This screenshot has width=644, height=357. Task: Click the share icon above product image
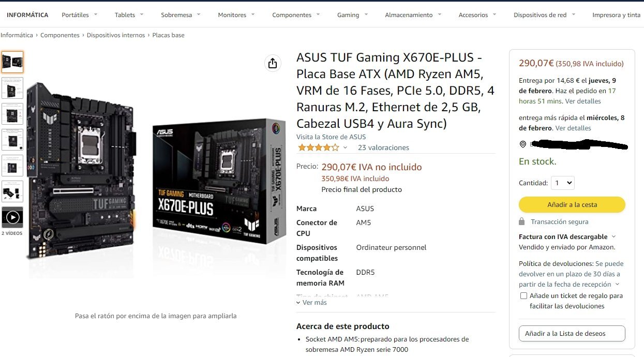coord(273,63)
